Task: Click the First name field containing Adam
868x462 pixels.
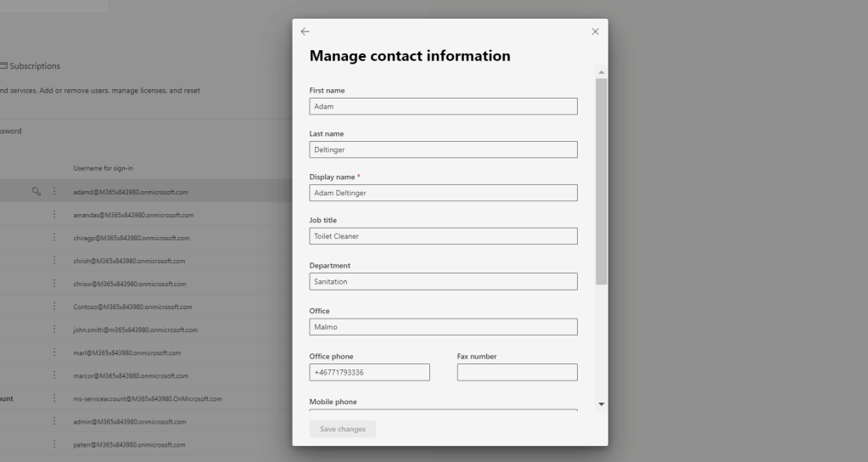Action: click(x=443, y=106)
